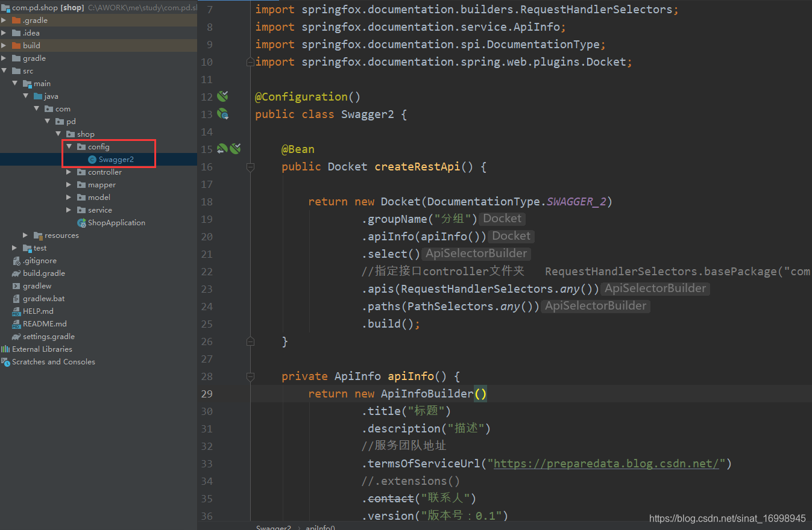Expand the build folder arrow

point(4,45)
